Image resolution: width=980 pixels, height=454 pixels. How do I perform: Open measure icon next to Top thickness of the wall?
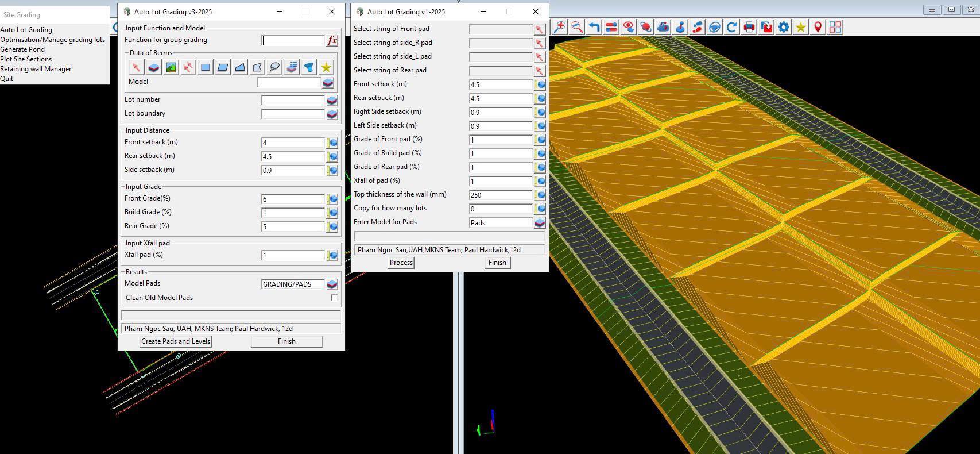540,195
